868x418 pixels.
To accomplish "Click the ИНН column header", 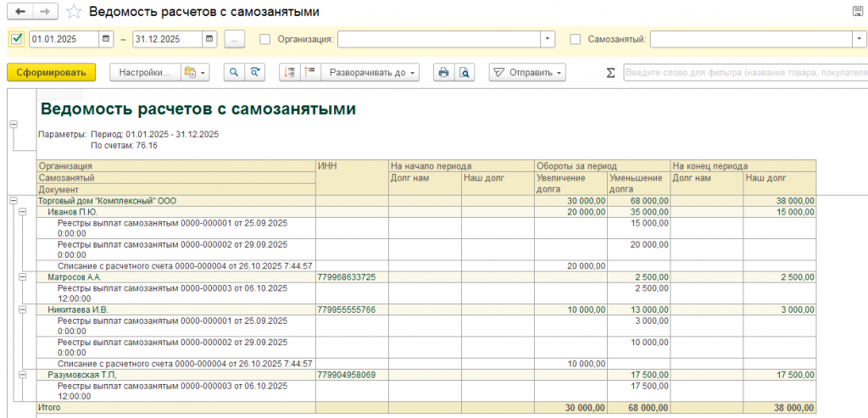I will click(x=352, y=177).
